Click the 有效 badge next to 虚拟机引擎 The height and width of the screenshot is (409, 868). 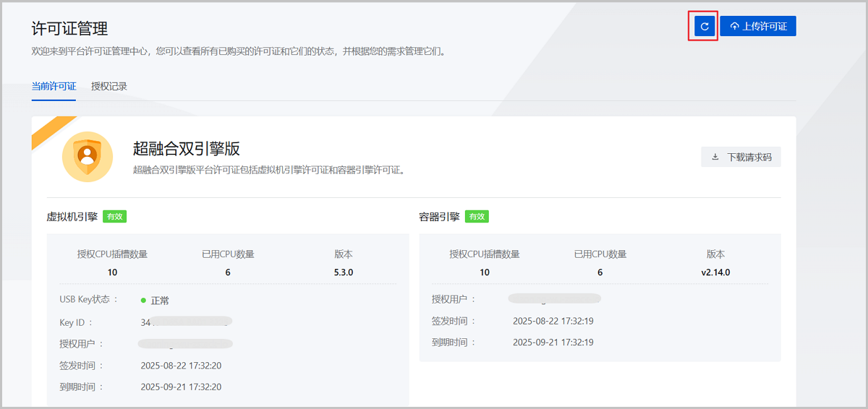tap(115, 216)
